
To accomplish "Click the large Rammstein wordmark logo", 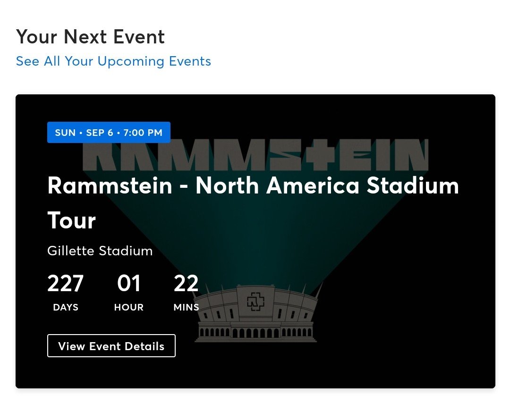I will (255, 155).
